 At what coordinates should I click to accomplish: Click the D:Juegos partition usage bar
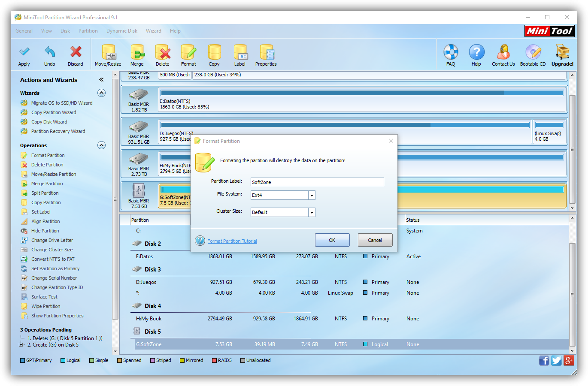coord(345,125)
